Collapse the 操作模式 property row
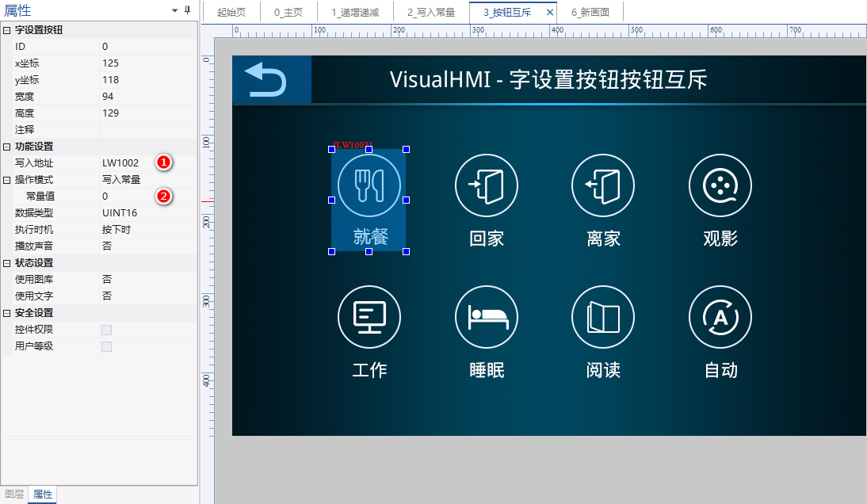 6,180
